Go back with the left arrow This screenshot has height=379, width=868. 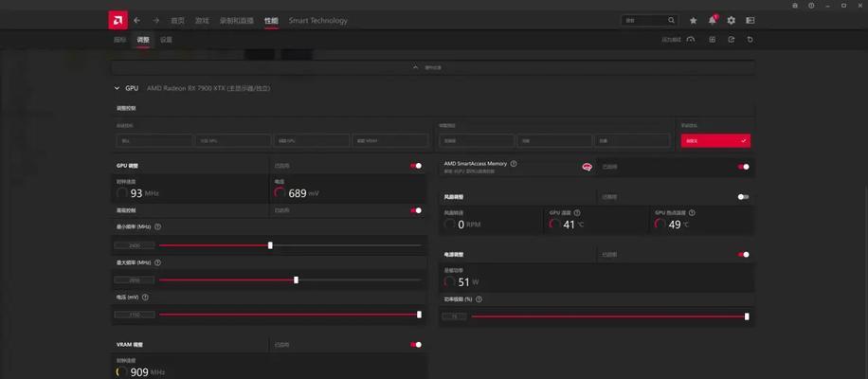[136, 21]
